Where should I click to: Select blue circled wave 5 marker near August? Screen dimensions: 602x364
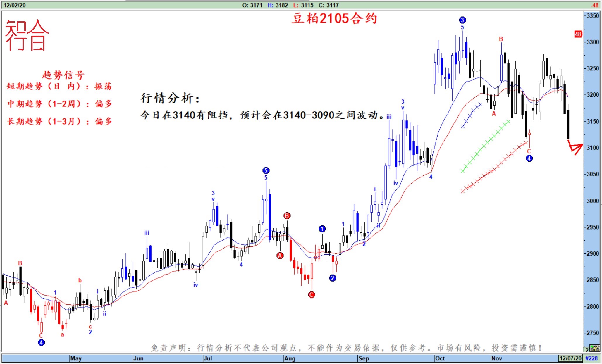point(266,170)
